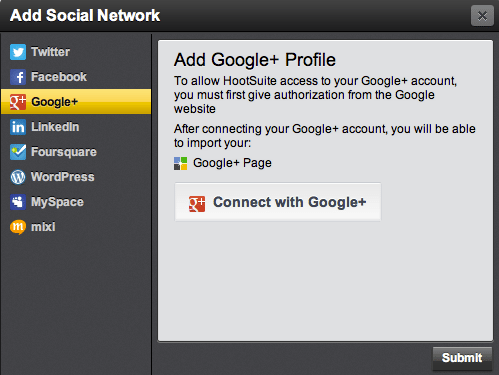Choose the LinkedIn network entry
The image size is (499, 375).
[x=76, y=127]
